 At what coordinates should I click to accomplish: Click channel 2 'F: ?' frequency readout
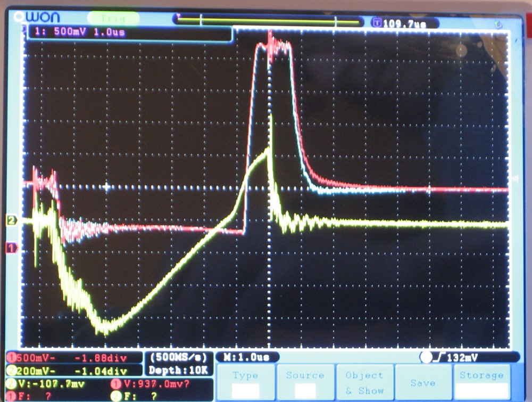(x=140, y=396)
